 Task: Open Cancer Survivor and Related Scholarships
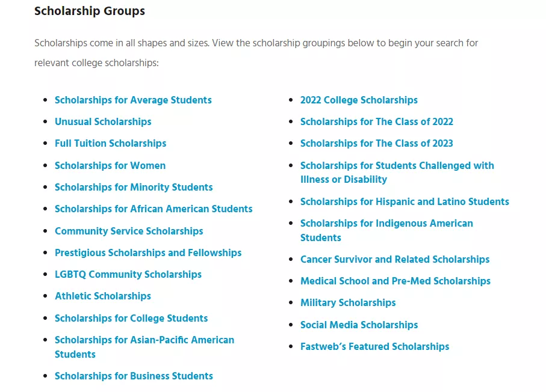pos(395,260)
